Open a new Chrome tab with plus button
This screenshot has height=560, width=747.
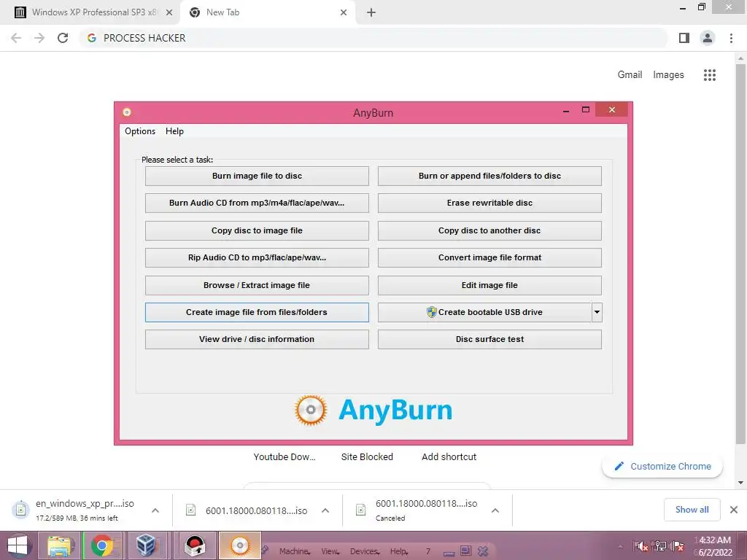[x=371, y=13]
